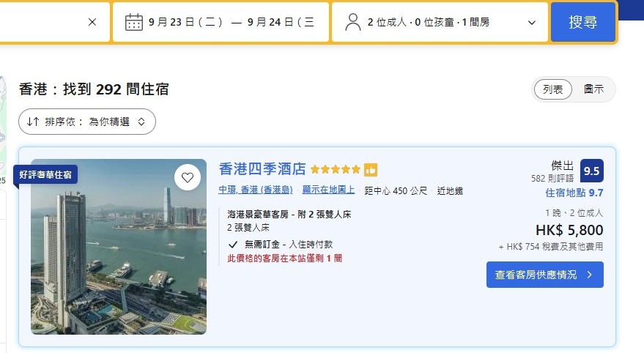
Task: Open the hotel harbour view photo thumbnail
Action: [119, 247]
